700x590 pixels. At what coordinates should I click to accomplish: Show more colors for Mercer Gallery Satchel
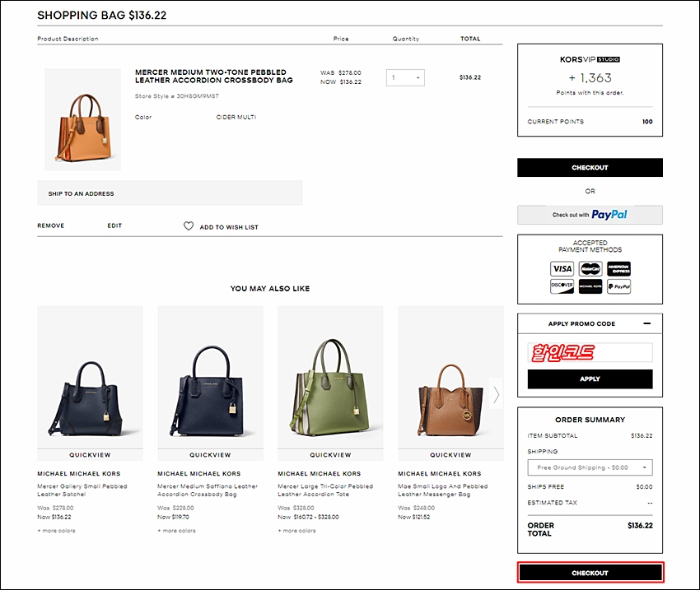click(56, 531)
